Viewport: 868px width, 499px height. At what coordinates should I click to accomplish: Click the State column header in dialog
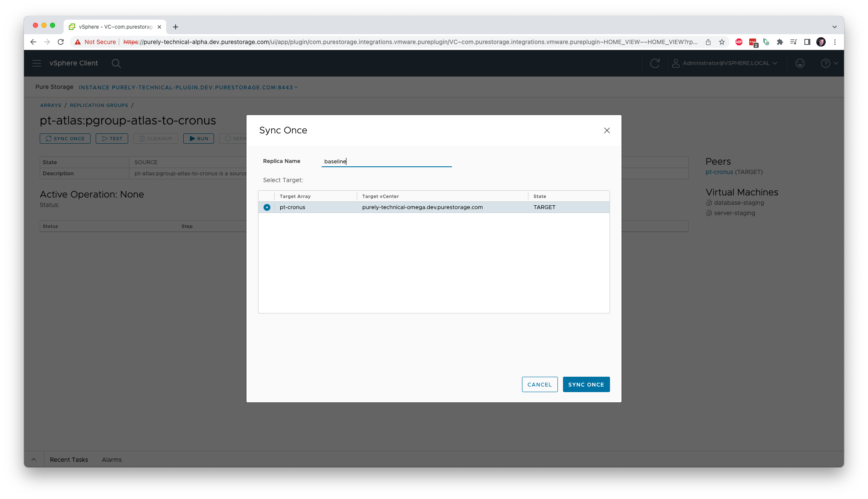tap(540, 196)
